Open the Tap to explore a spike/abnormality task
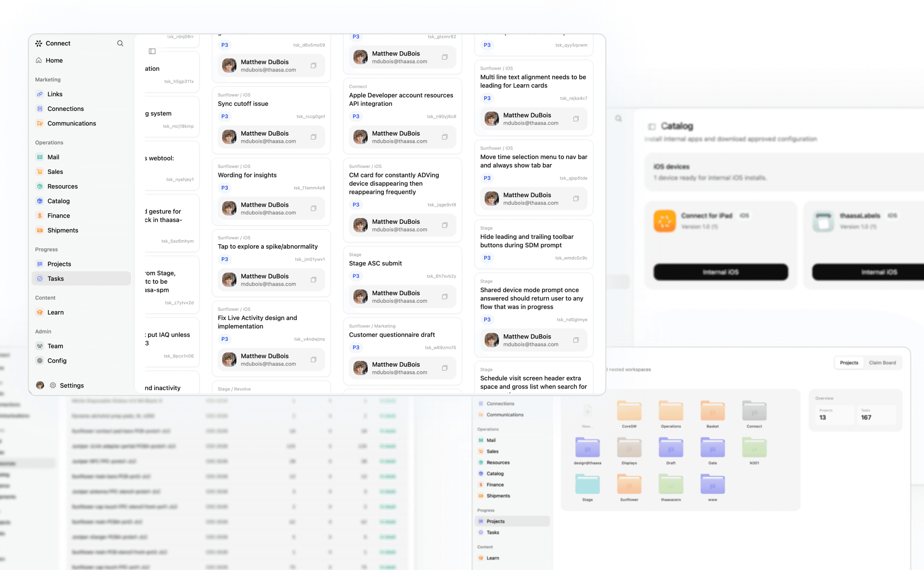Image resolution: width=924 pixels, height=570 pixels. 268,246
